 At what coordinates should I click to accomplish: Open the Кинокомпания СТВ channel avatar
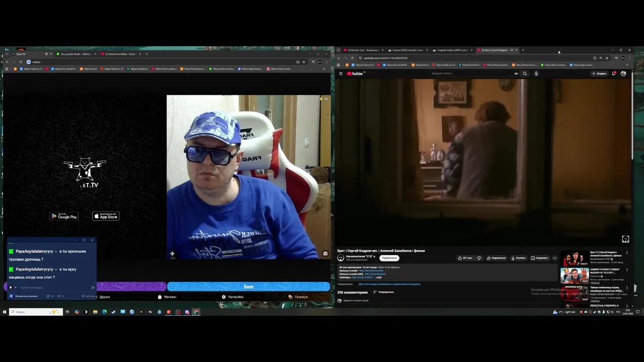click(x=341, y=257)
